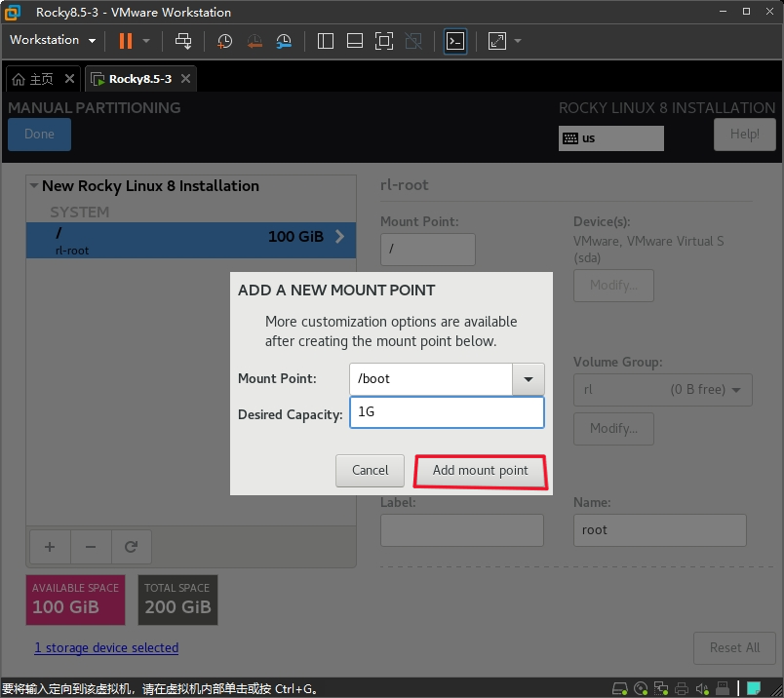Click the VMware Workstation title bar logo
This screenshot has height=698, width=784.
[x=13, y=13]
